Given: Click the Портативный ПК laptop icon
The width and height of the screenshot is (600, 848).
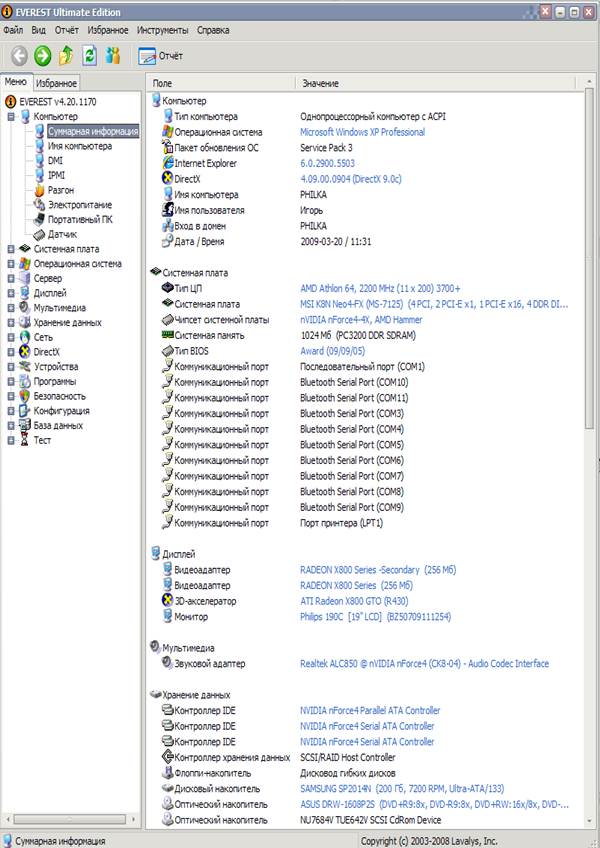Looking at the screenshot, I should [x=39, y=220].
